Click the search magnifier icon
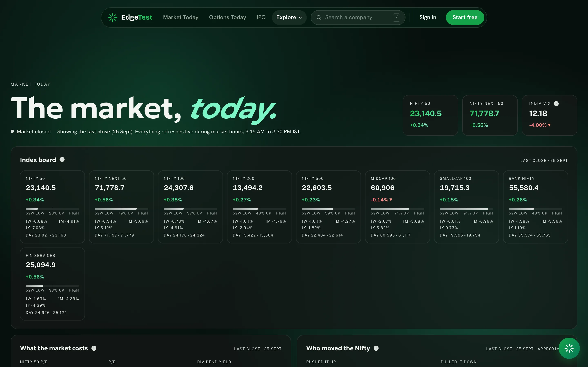The height and width of the screenshot is (367, 588). [319, 18]
